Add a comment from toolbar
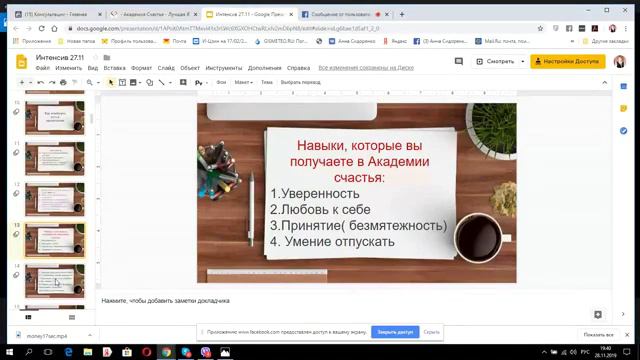 183,82
